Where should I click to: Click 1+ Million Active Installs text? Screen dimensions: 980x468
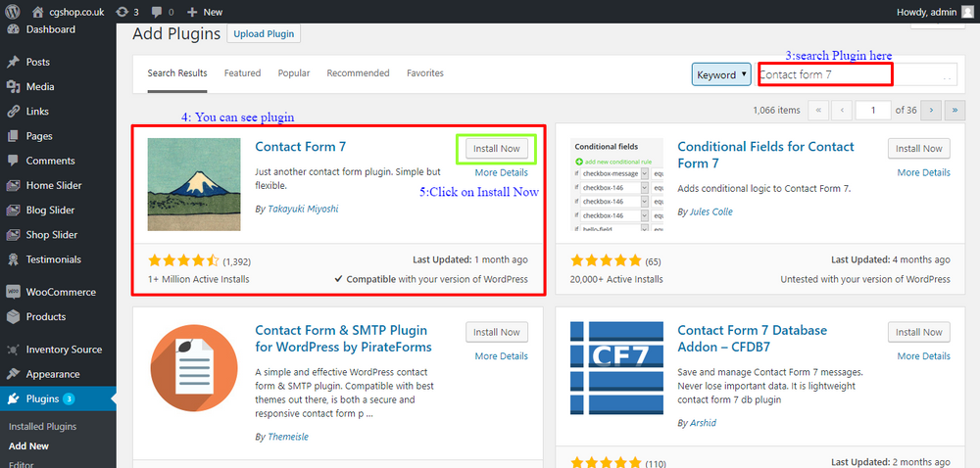[x=199, y=279]
